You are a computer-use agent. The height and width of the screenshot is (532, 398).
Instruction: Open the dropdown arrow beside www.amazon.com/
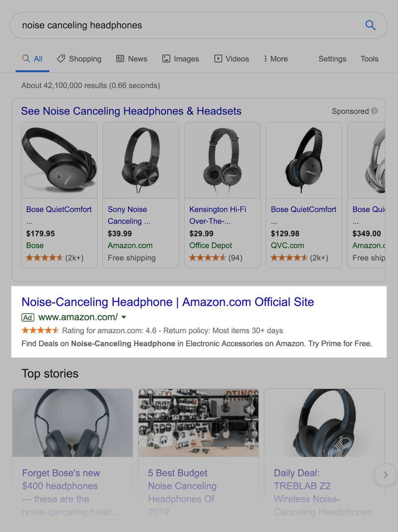click(124, 317)
